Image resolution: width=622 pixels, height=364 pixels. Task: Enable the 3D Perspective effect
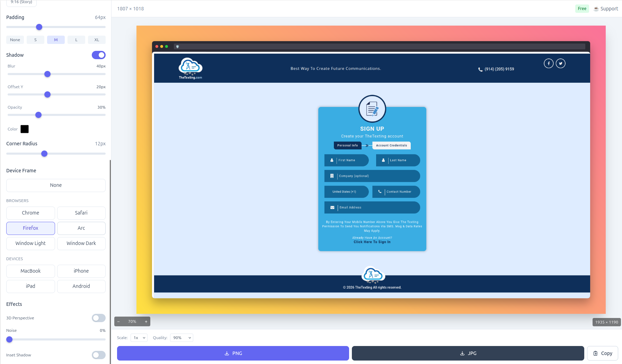(98, 318)
